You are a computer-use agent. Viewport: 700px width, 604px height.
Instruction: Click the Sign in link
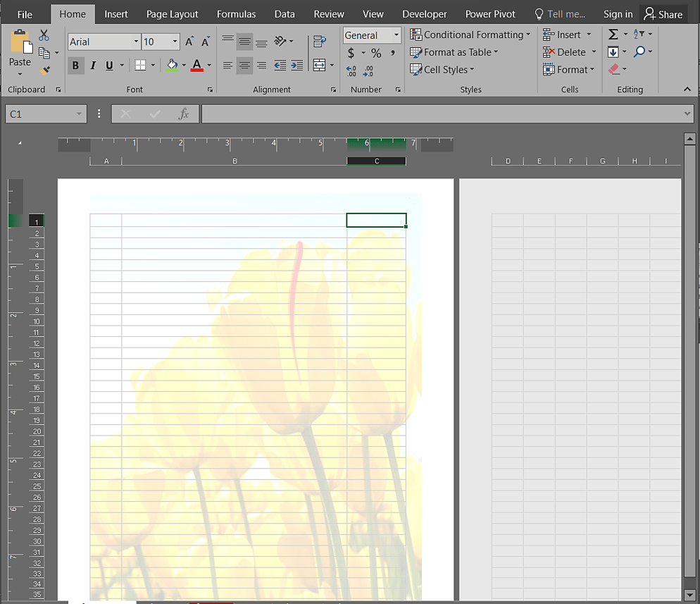point(618,14)
